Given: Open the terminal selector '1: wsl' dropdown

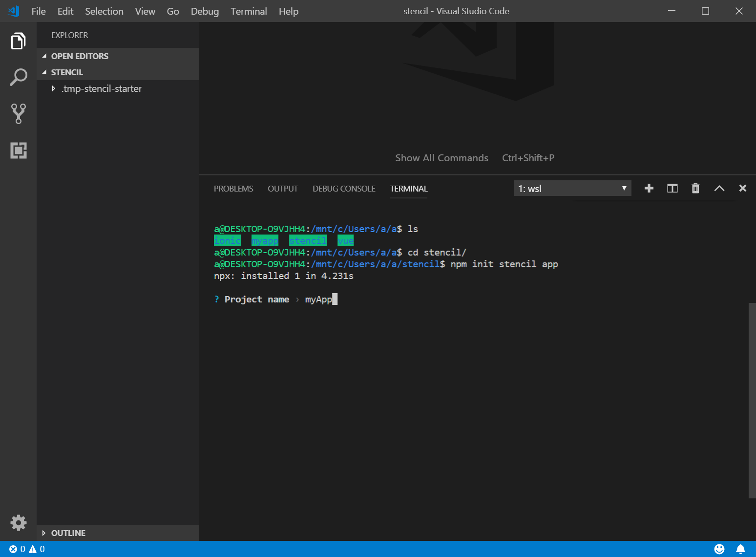Looking at the screenshot, I should pyautogui.click(x=572, y=189).
